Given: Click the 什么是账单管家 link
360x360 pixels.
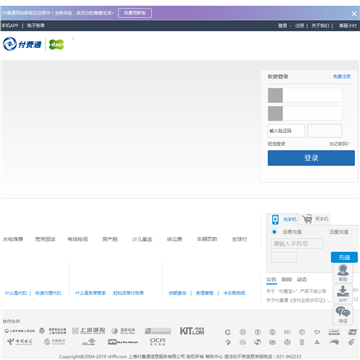Looking at the screenshot, I should tap(91, 293).
